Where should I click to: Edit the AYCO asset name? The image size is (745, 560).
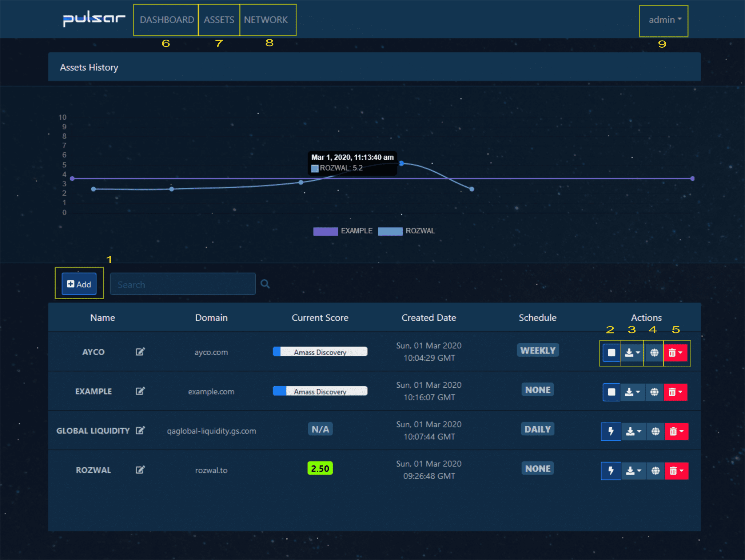[140, 352]
